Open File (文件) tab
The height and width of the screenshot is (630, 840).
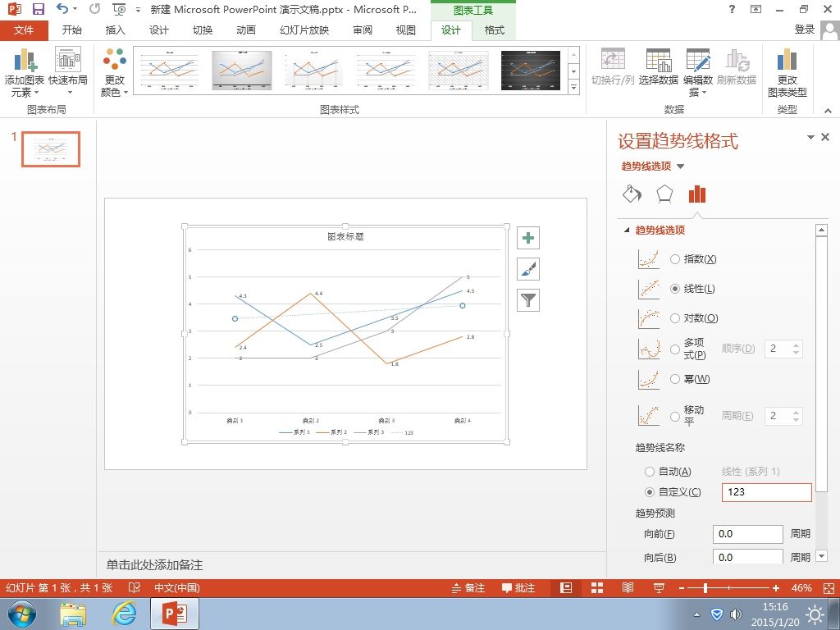coord(24,30)
